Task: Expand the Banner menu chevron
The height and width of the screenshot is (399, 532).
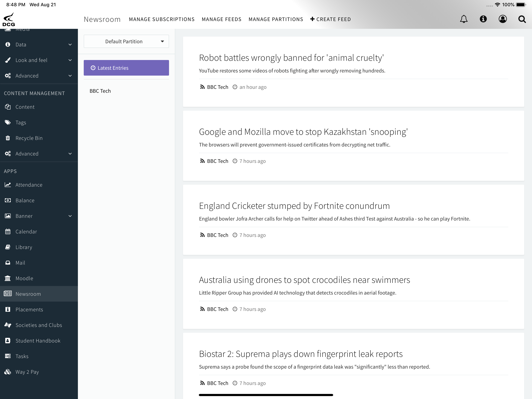Action: (x=70, y=216)
